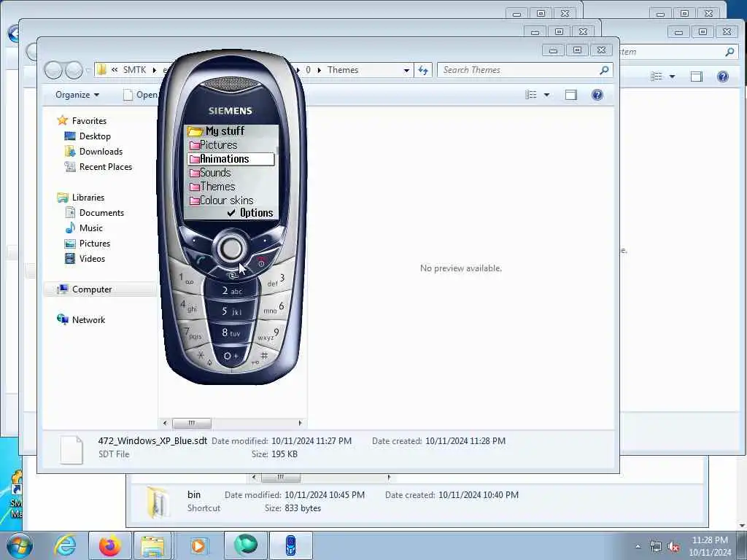Click the SMTK breadcrumb in address bar

134,70
